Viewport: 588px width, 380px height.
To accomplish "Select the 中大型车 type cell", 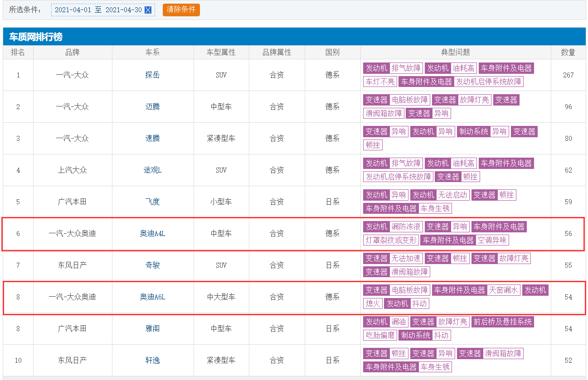I will coord(221,297).
